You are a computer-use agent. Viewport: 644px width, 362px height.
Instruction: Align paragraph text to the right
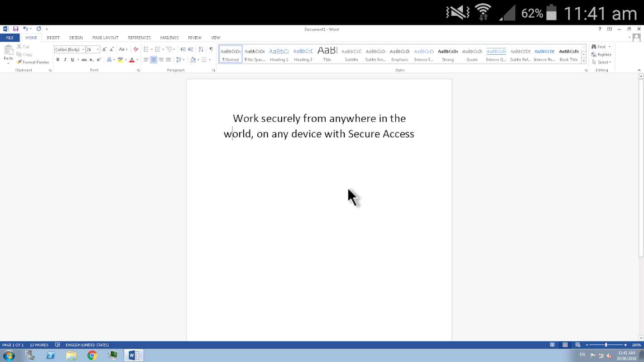point(161,60)
